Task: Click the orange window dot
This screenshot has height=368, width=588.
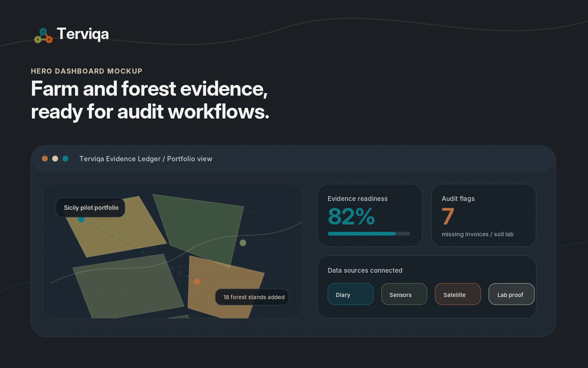Action: tap(45, 159)
